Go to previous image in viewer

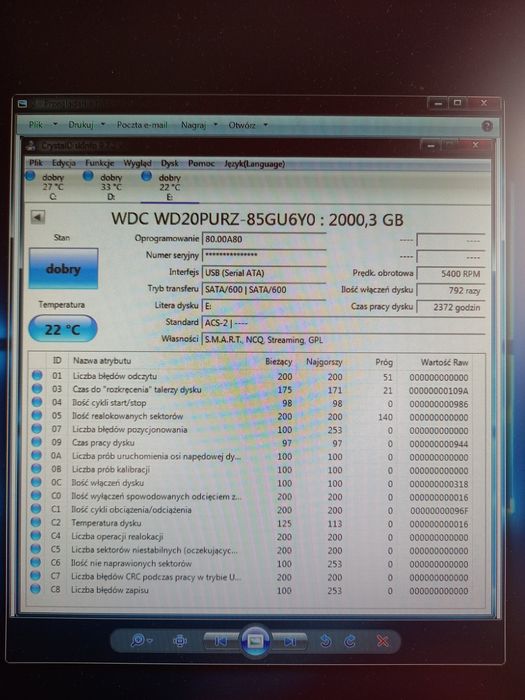221,641
